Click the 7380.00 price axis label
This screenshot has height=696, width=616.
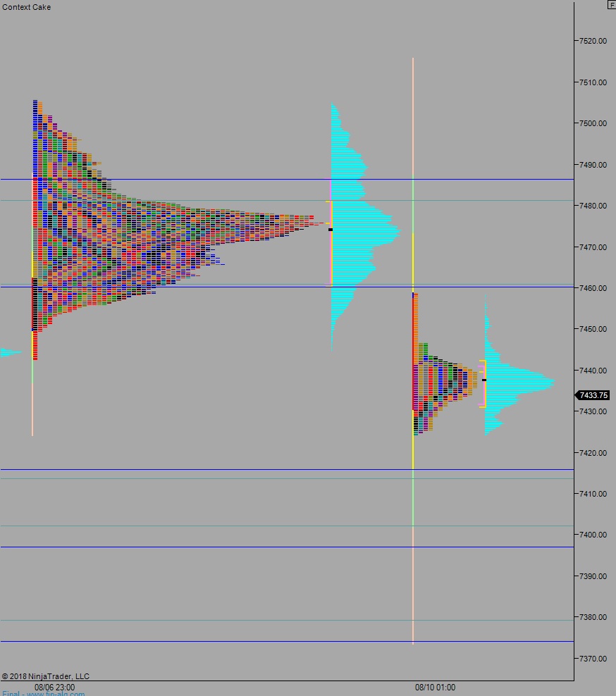point(593,617)
